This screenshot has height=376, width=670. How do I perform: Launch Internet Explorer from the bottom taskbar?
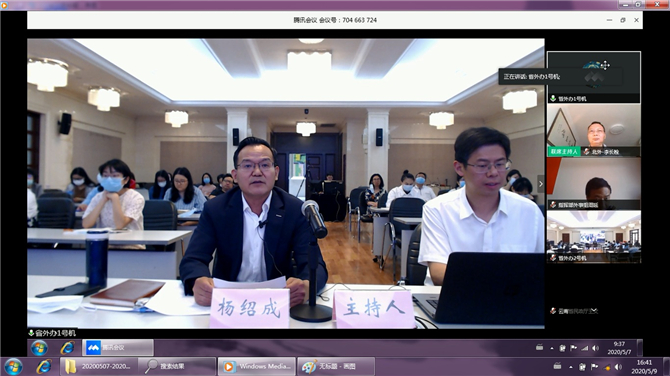44,367
